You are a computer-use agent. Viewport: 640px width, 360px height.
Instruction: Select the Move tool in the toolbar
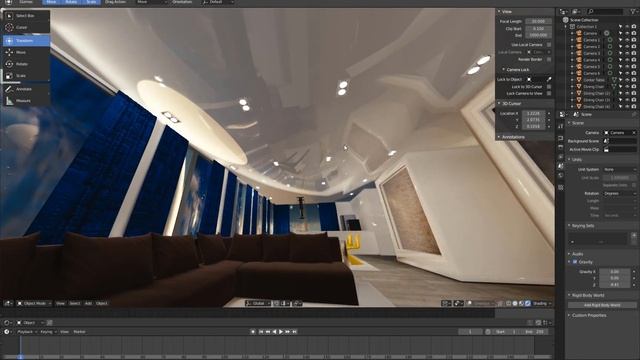(27, 52)
